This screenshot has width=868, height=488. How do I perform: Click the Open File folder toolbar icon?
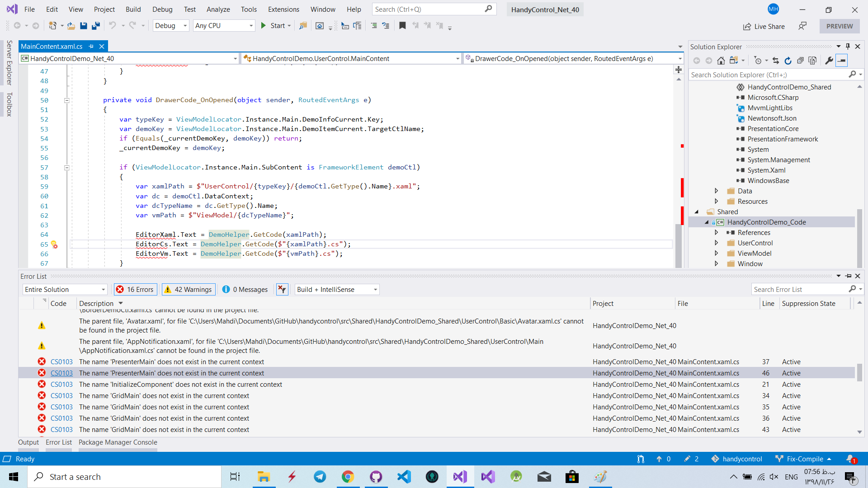pyautogui.click(x=71, y=26)
